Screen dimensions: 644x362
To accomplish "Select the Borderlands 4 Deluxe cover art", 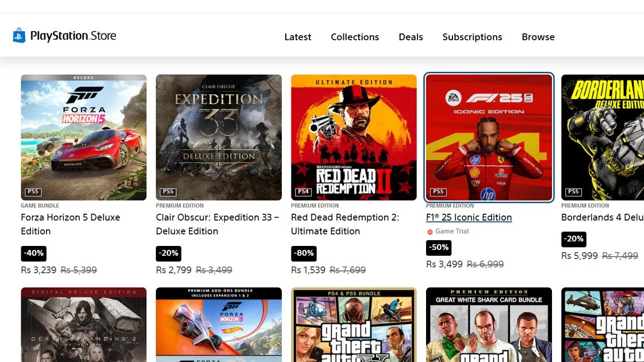I will point(603,137).
